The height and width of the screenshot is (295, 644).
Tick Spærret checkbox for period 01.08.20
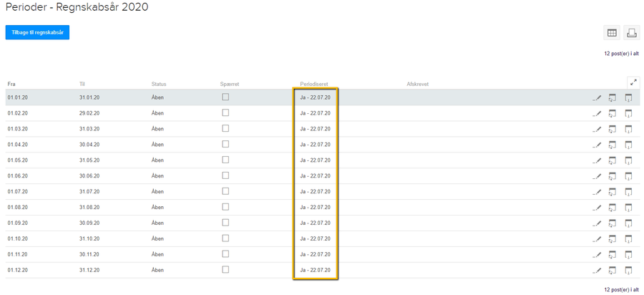(x=225, y=207)
